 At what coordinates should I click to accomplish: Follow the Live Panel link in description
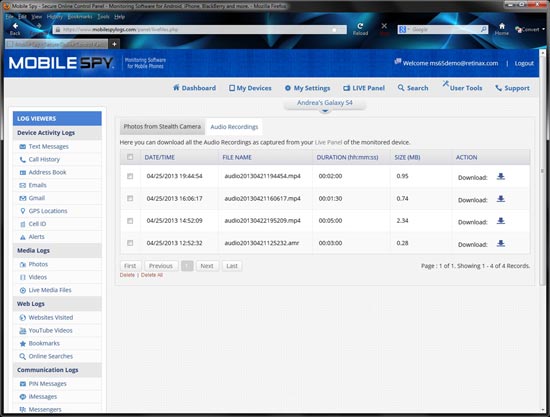pos(328,142)
